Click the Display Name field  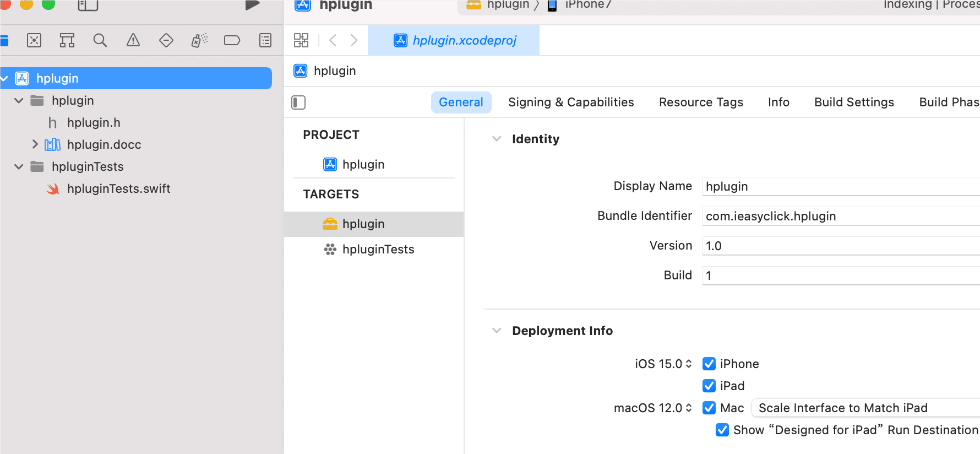point(841,186)
